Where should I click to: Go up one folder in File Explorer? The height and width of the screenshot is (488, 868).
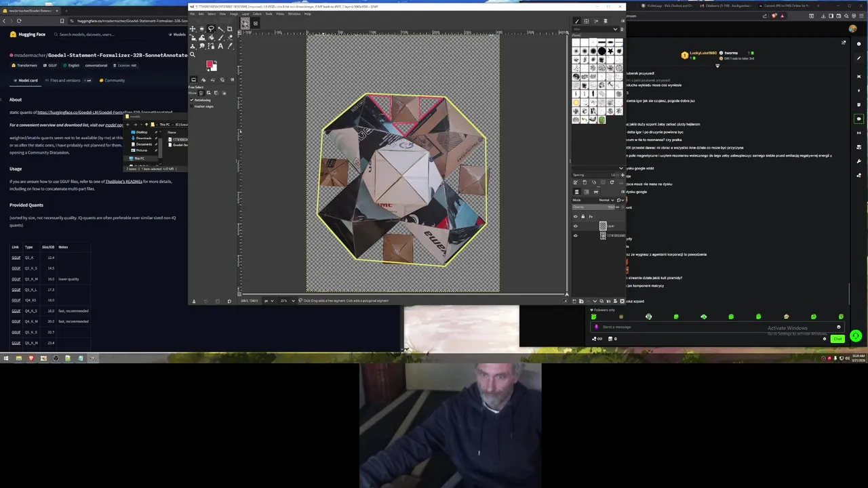coord(146,125)
